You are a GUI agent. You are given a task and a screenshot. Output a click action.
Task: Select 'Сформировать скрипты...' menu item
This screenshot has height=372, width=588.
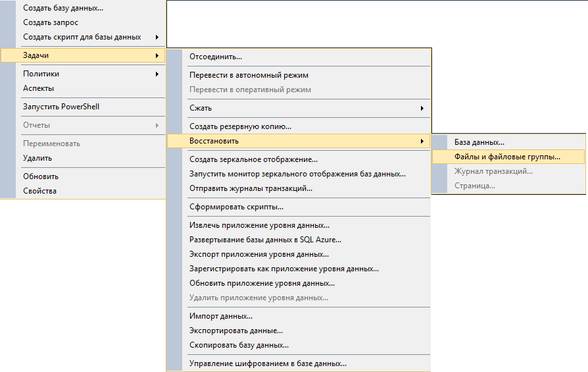236,207
